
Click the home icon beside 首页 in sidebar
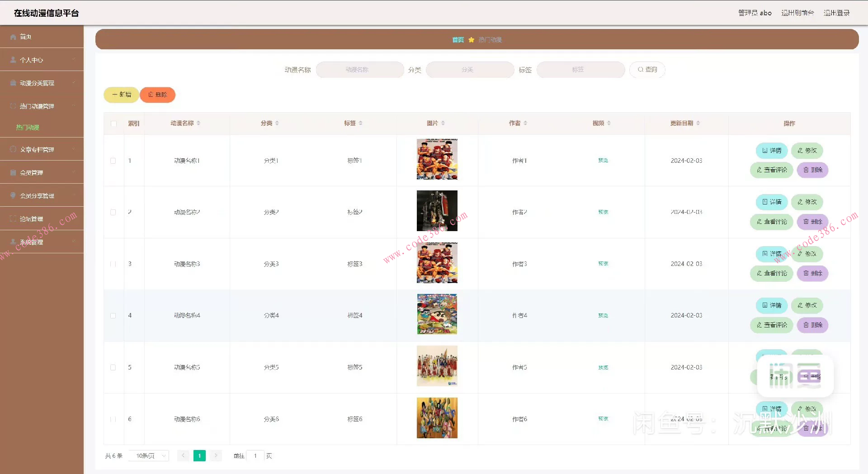pos(13,37)
